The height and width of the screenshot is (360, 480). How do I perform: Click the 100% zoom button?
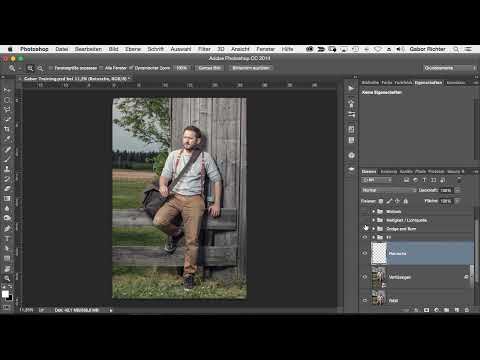point(182,68)
